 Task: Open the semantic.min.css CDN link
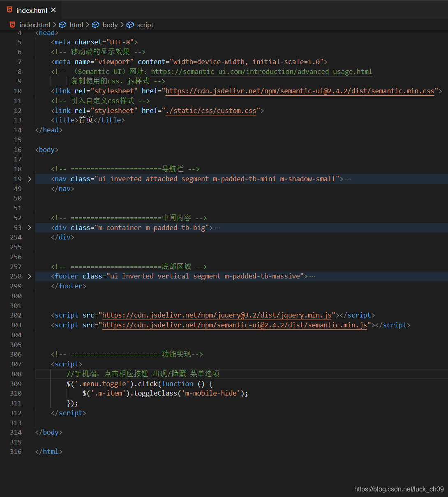300,91
